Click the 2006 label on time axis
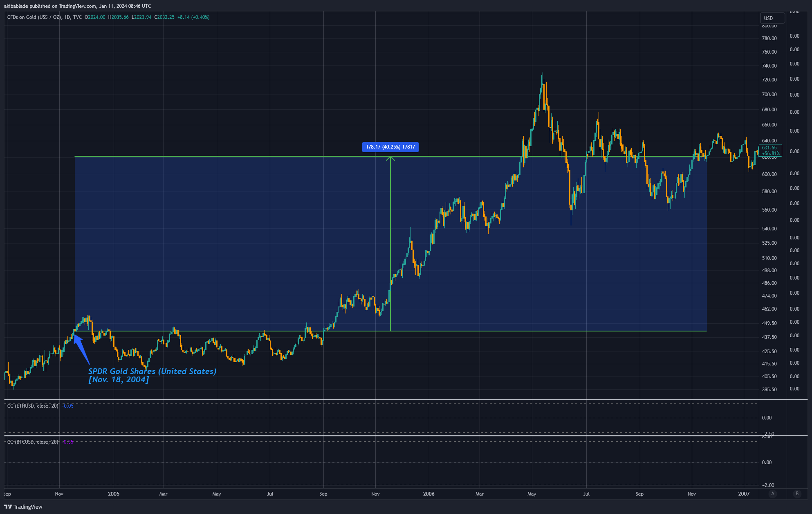 pos(428,494)
